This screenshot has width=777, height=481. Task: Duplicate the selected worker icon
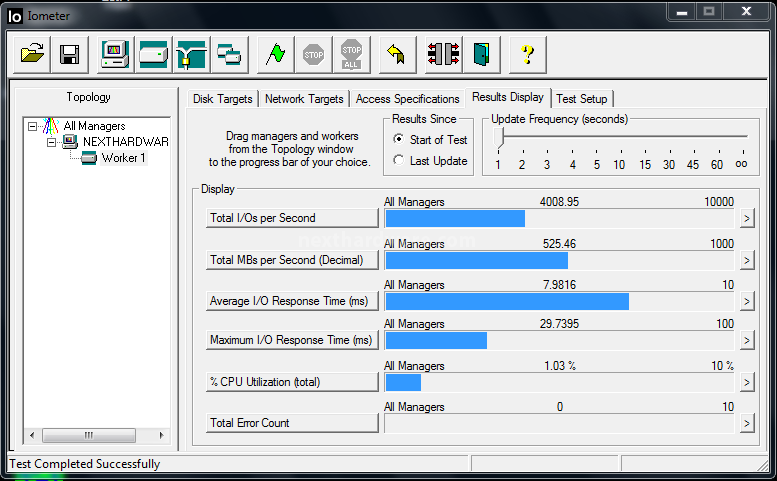(x=229, y=54)
